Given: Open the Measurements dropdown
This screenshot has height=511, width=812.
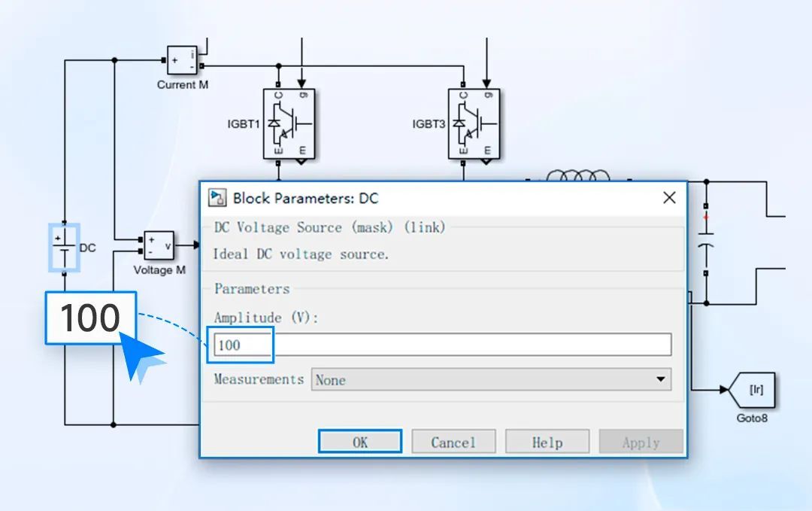Looking at the screenshot, I should pyautogui.click(x=491, y=379).
